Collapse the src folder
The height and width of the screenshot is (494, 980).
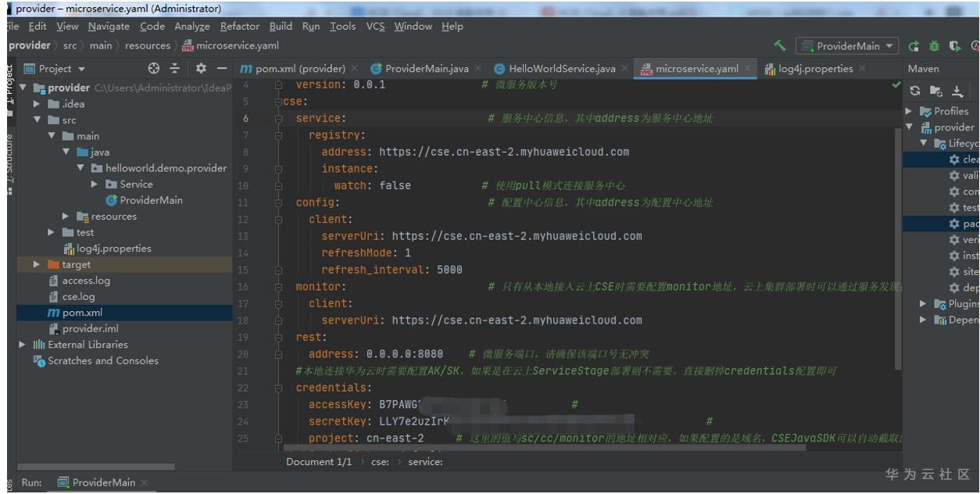click(38, 121)
